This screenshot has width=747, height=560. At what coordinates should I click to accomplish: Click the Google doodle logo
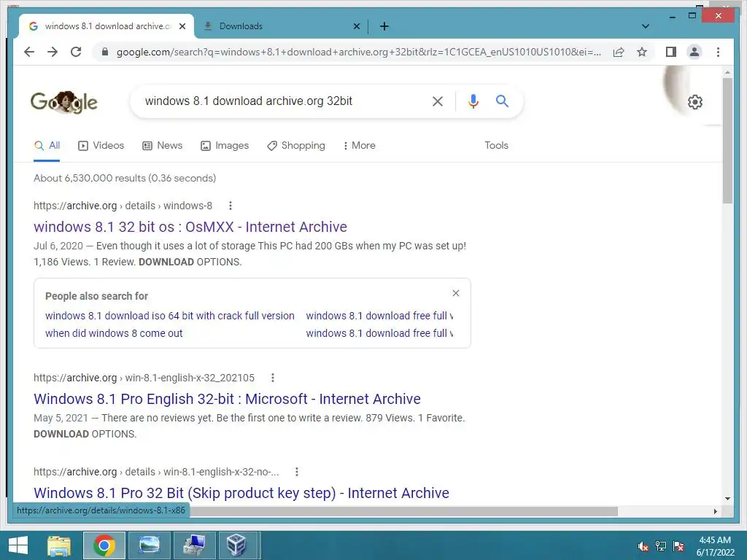click(x=64, y=102)
